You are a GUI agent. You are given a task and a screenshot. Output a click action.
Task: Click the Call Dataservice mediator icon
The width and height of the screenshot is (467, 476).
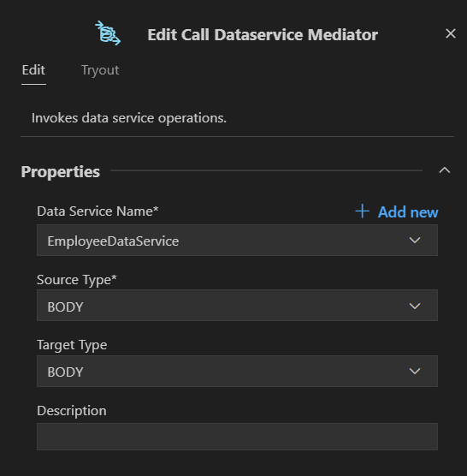108,33
